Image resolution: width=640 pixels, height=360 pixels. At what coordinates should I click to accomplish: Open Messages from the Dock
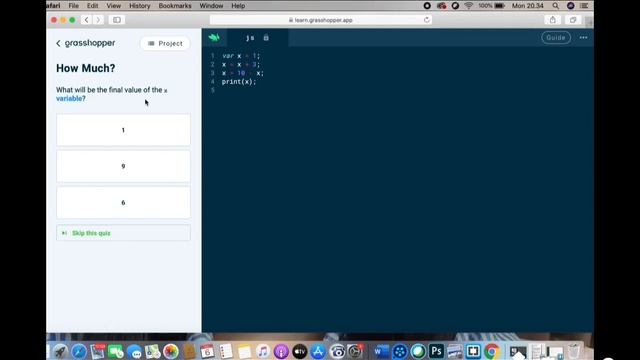[x=134, y=351]
